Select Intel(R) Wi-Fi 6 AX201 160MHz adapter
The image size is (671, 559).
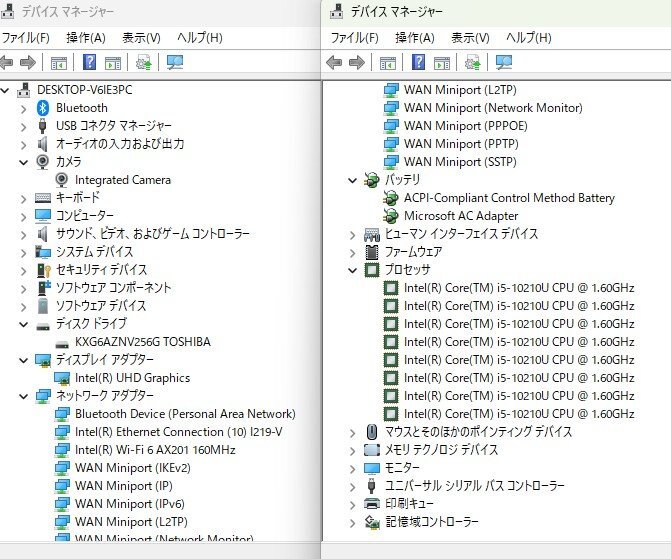pos(155,450)
